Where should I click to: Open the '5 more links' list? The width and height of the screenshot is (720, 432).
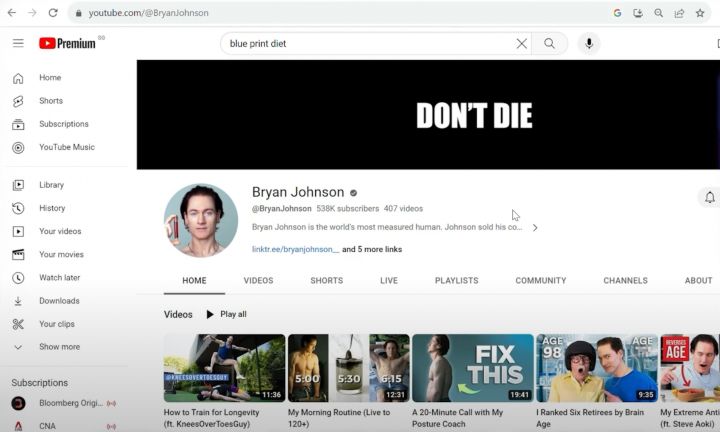point(372,249)
